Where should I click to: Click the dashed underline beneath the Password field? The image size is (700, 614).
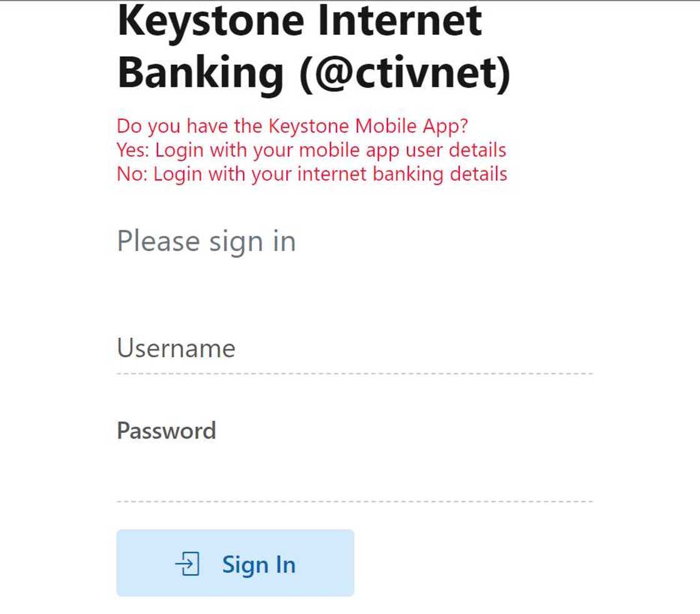[354, 501]
